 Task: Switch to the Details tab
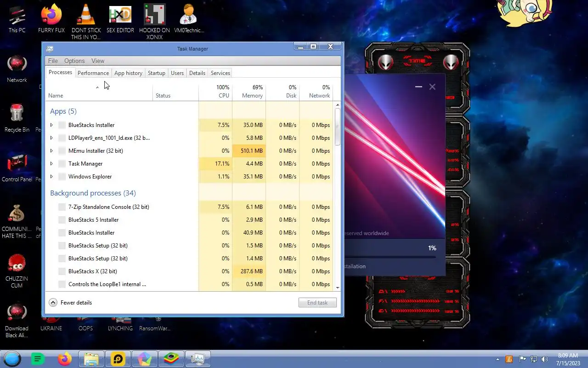[197, 73]
